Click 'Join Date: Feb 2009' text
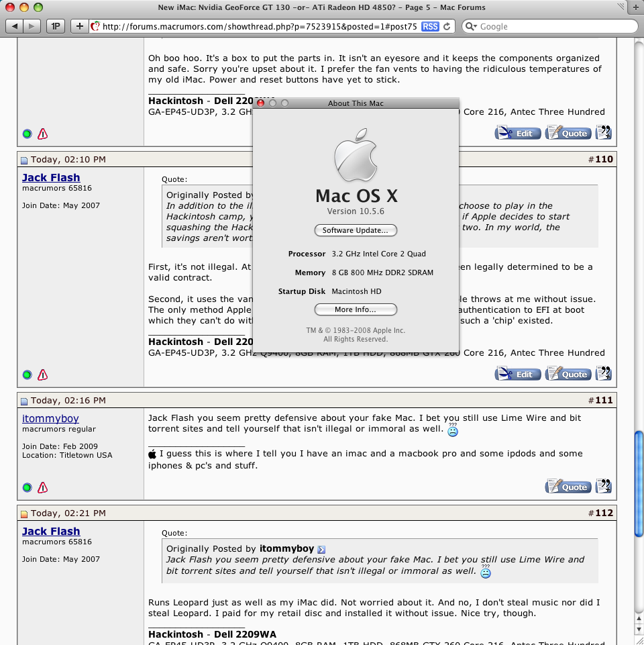This screenshot has width=644, height=645. 60,446
